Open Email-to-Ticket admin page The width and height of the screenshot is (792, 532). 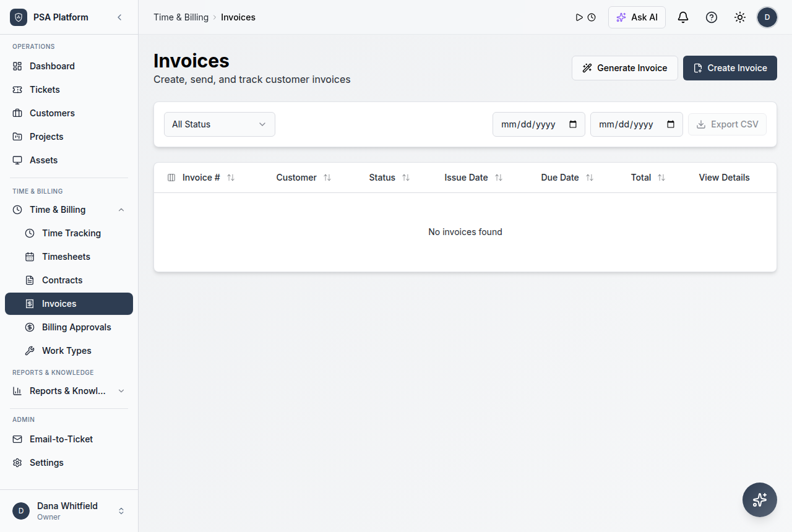coord(69,439)
